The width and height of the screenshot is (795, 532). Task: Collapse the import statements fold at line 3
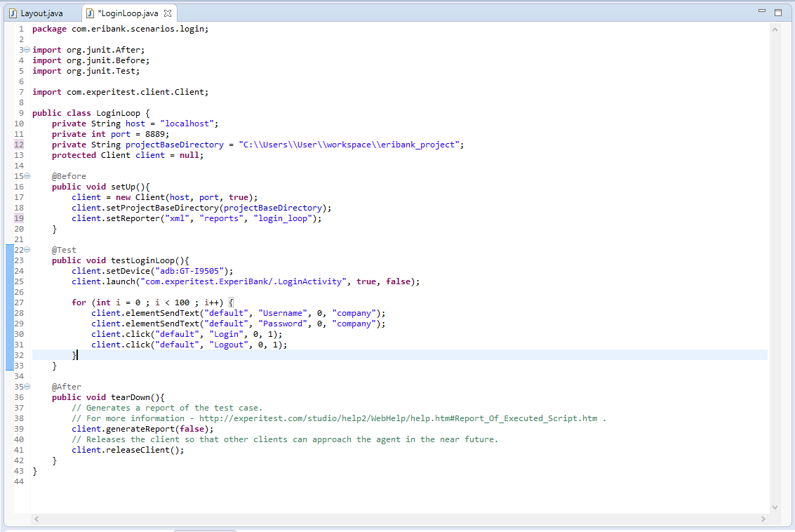(x=27, y=50)
